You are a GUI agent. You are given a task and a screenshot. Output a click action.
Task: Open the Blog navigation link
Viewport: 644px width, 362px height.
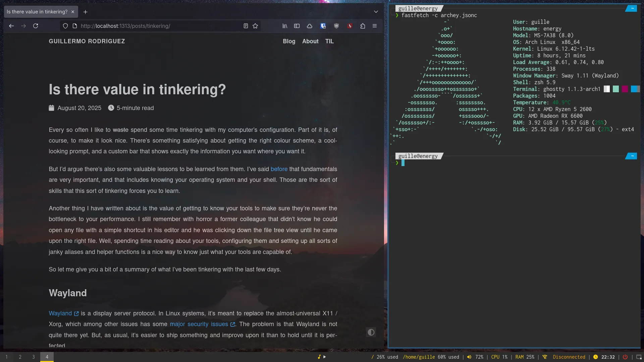[x=289, y=41]
